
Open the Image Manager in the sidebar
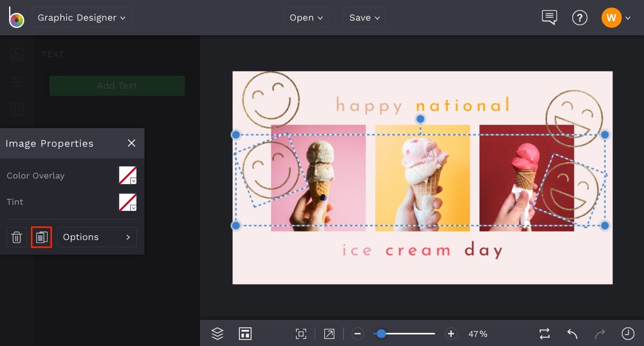(x=17, y=54)
